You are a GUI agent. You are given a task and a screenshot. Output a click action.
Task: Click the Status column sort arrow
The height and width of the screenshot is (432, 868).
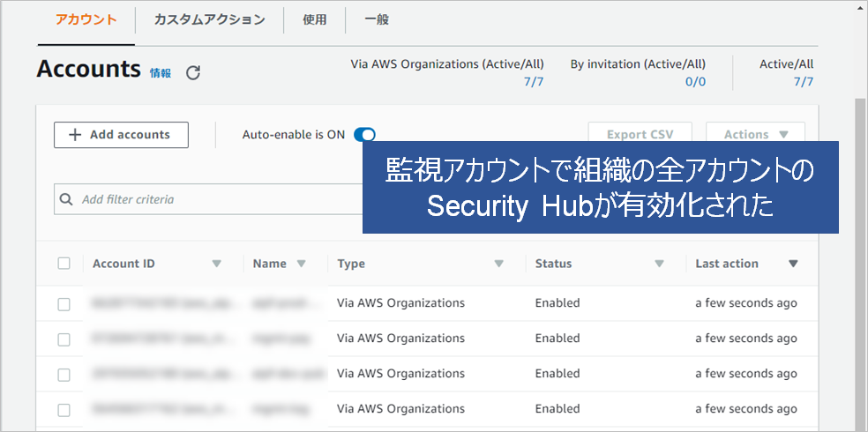[659, 264]
